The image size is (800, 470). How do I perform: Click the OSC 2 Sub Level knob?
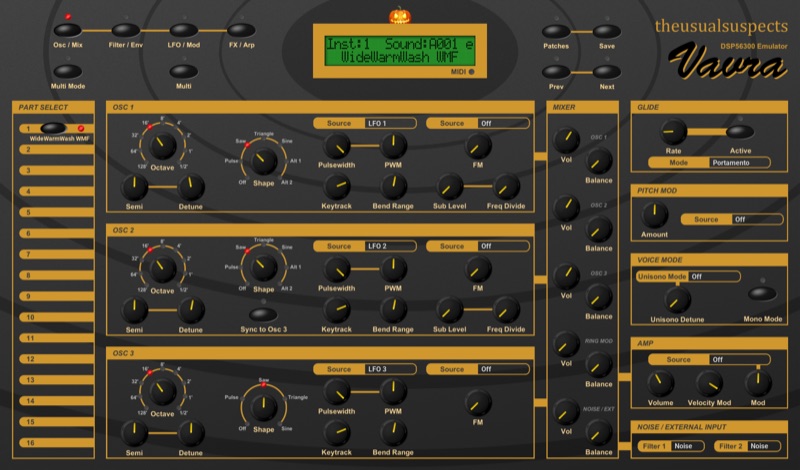pos(449,310)
